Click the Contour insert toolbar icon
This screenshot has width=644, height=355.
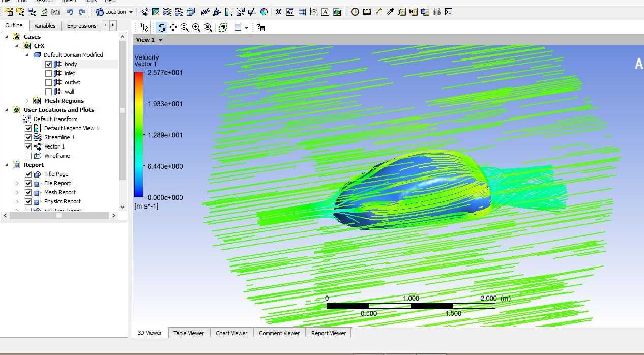pos(156,12)
